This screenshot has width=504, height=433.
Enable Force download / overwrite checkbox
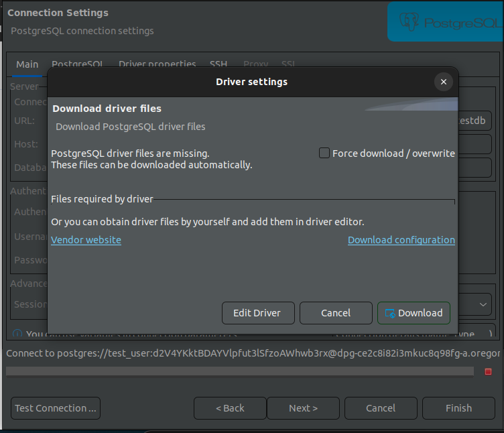point(324,153)
